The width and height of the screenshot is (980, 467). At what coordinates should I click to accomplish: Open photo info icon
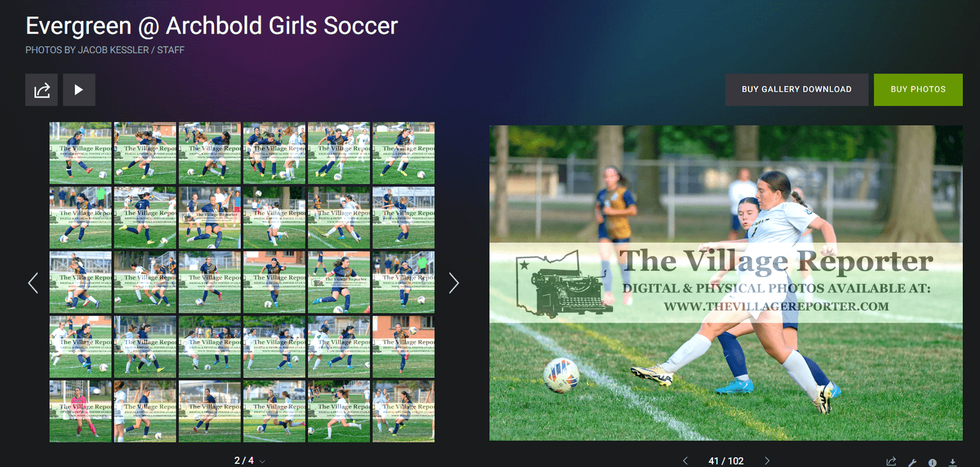pos(932,463)
